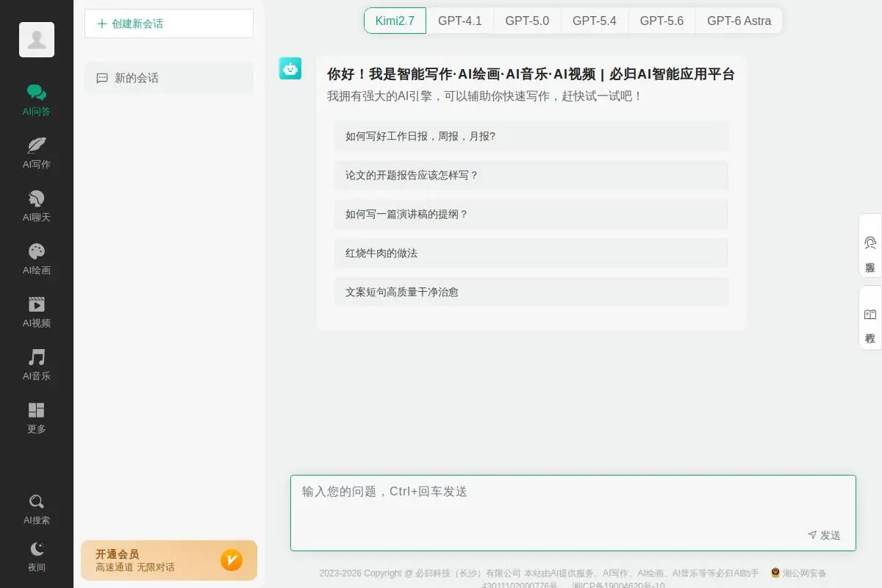Open the AI写作 feather icon
The height and width of the screenshot is (588, 882).
[x=37, y=146]
